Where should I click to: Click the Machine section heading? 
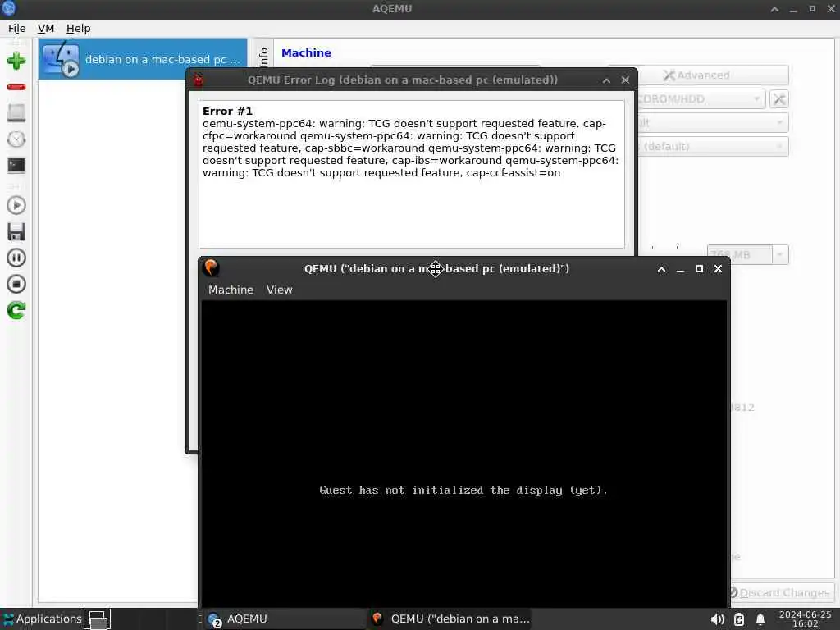click(x=306, y=53)
